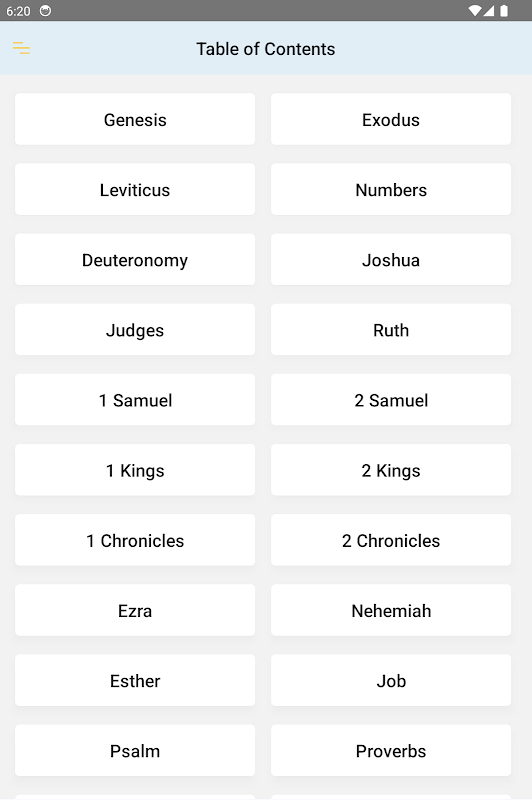Open Proverbs
Screen dimensions: 532x800
point(391,751)
